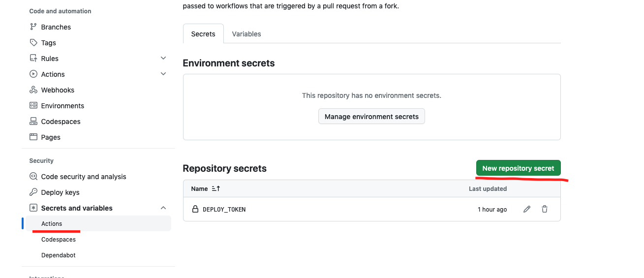Image resolution: width=644 pixels, height=278 pixels.
Task: Open Codespaces under Secrets and variables
Action: tap(59, 240)
